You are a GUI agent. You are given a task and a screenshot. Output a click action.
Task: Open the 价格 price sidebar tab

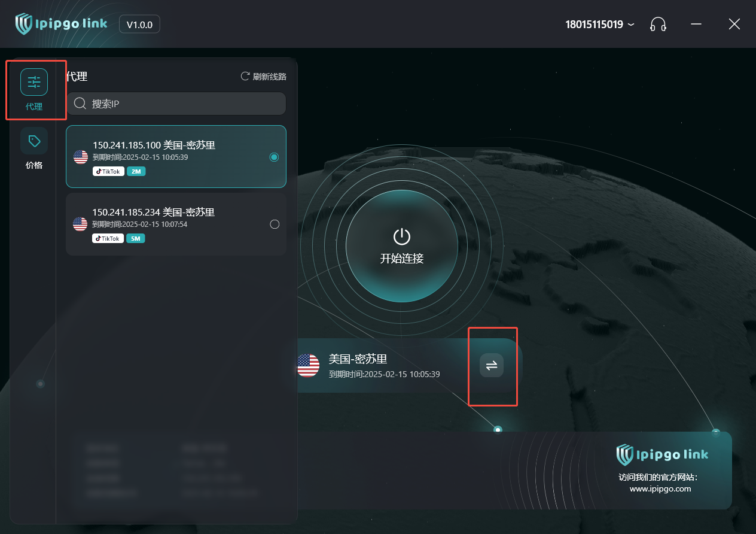(x=34, y=148)
